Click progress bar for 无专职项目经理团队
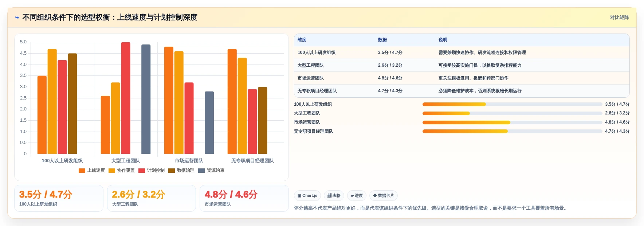 [512, 131]
